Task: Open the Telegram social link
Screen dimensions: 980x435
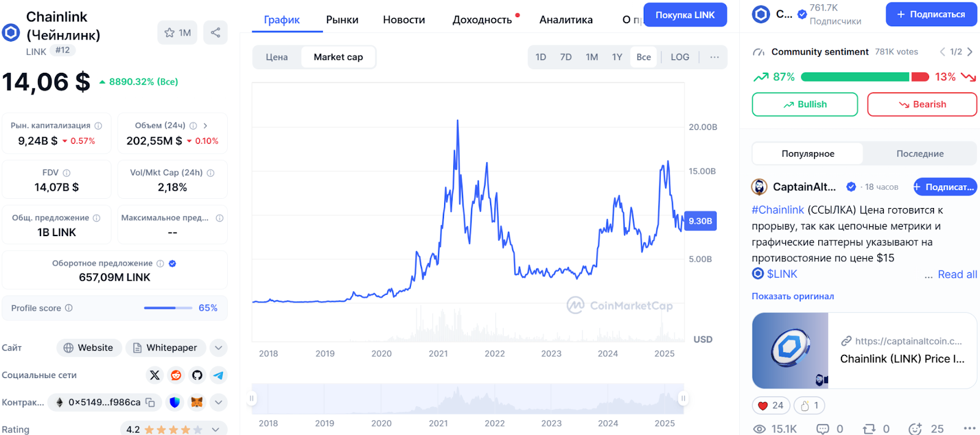Action: coord(219,375)
